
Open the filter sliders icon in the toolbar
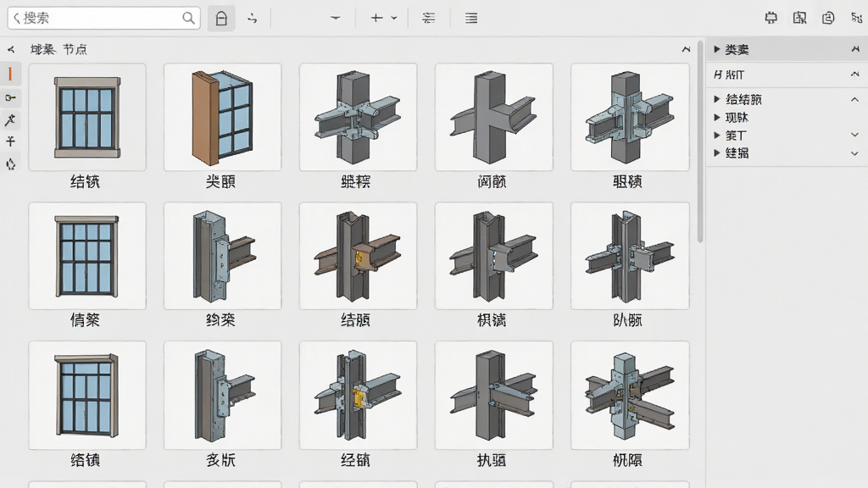tap(428, 19)
